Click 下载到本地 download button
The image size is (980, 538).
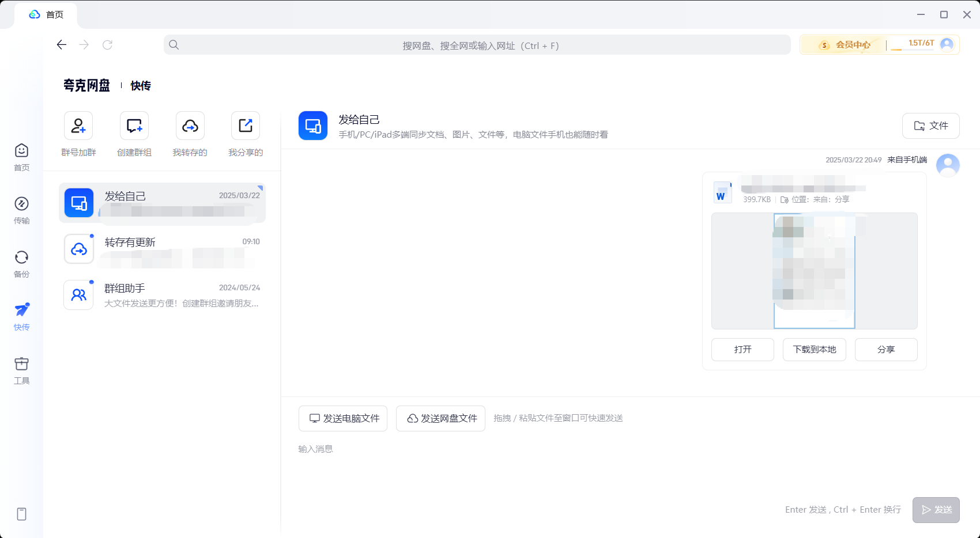(x=815, y=350)
